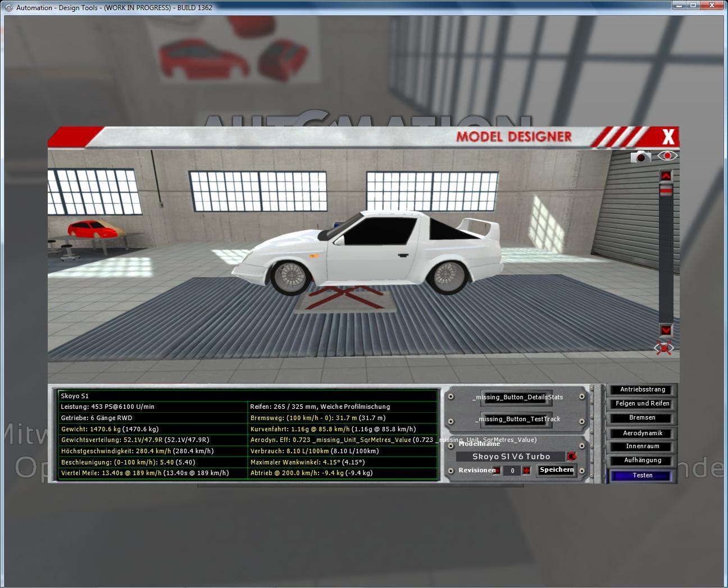
Task: Open the _missing_Button_DetailsStats button
Action: click(x=517, y=397)
